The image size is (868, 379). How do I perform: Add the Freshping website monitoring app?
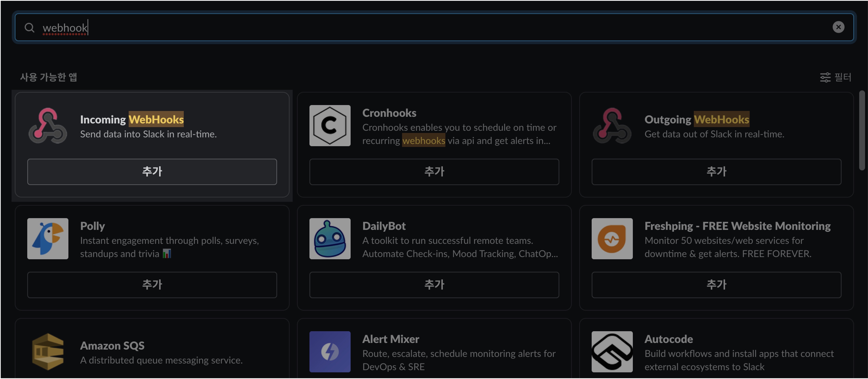(x=716, y=285)
